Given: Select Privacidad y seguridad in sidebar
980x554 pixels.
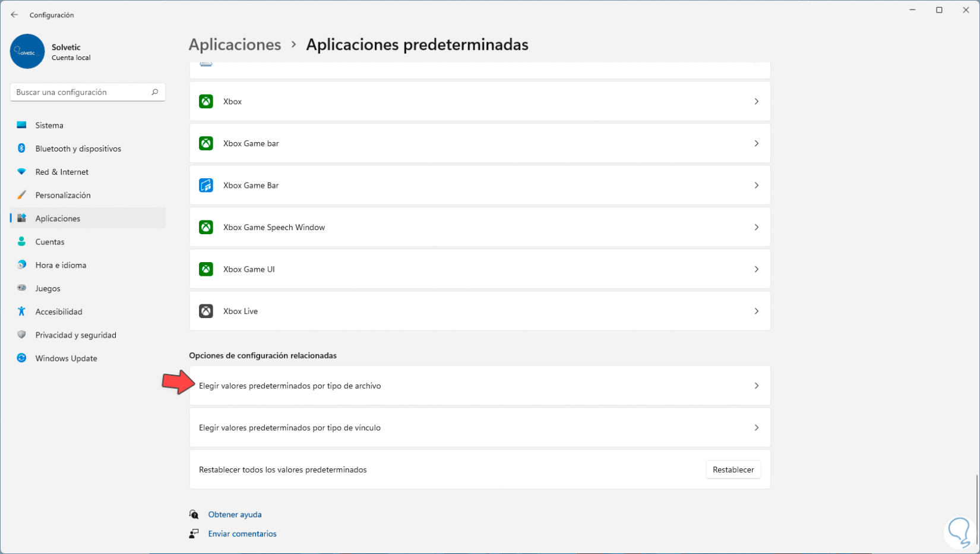Looking at the screenshot, I should coord(75,335).
